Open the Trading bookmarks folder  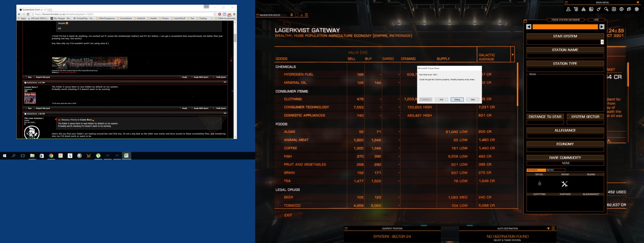point(202,18)
